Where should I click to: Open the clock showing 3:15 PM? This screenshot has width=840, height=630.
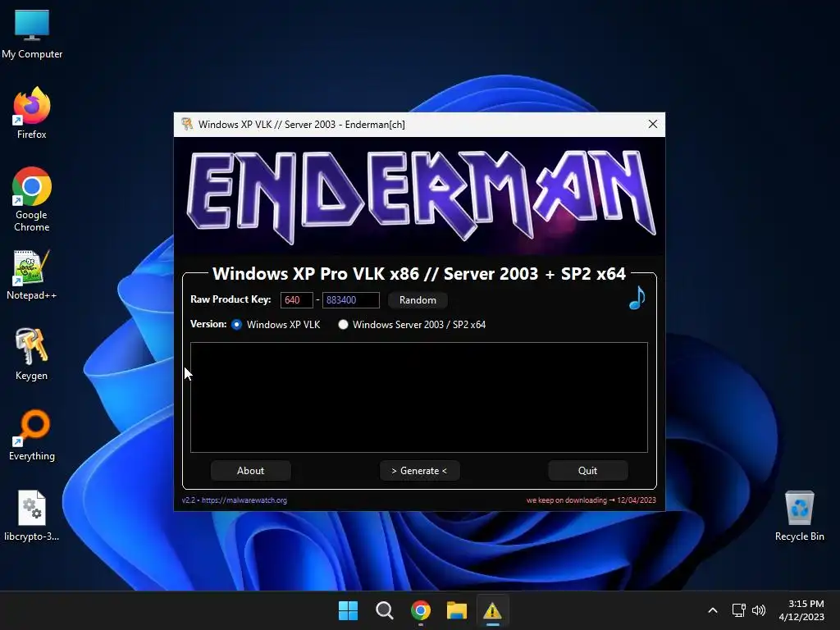coord(801,610)
